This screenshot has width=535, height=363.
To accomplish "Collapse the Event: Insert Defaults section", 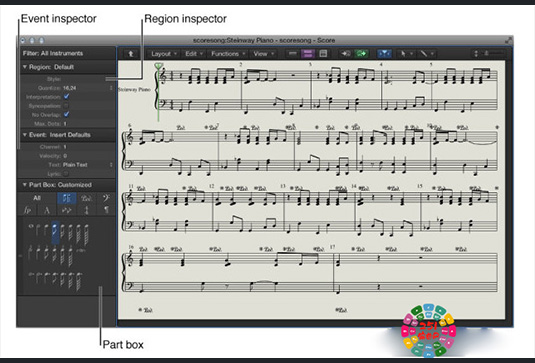I will tap(25, 135).
